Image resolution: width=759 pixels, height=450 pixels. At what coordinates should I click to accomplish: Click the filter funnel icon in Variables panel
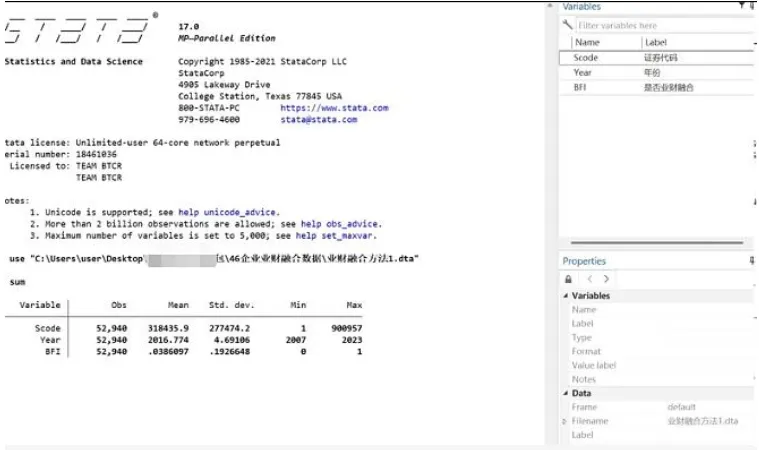(x=742, y=5)
